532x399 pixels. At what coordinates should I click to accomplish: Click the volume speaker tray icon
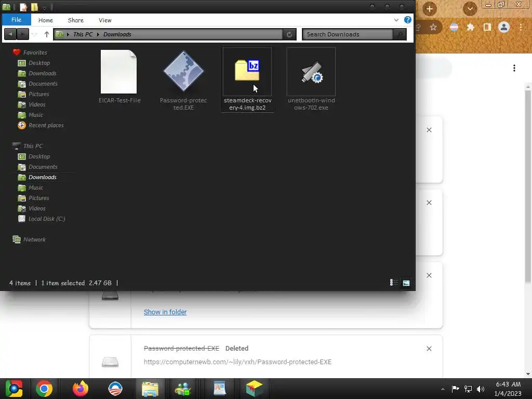coord(481,389)
